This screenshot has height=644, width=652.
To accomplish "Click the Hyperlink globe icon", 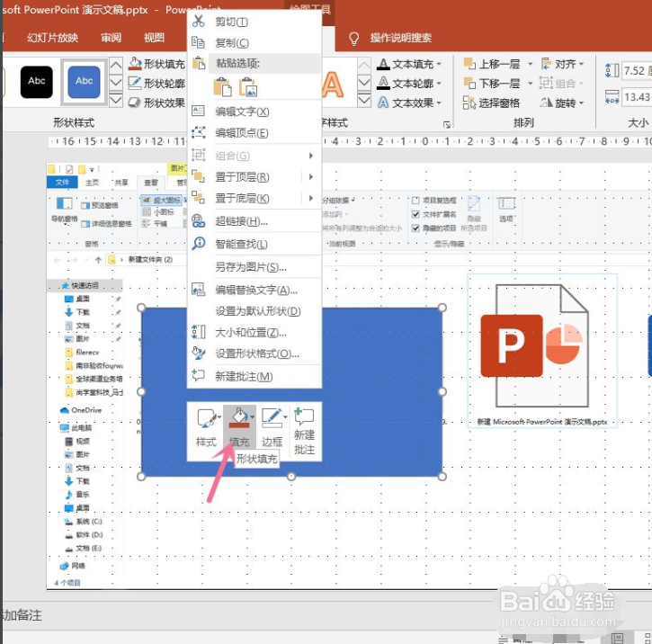I will coord(199,220).
